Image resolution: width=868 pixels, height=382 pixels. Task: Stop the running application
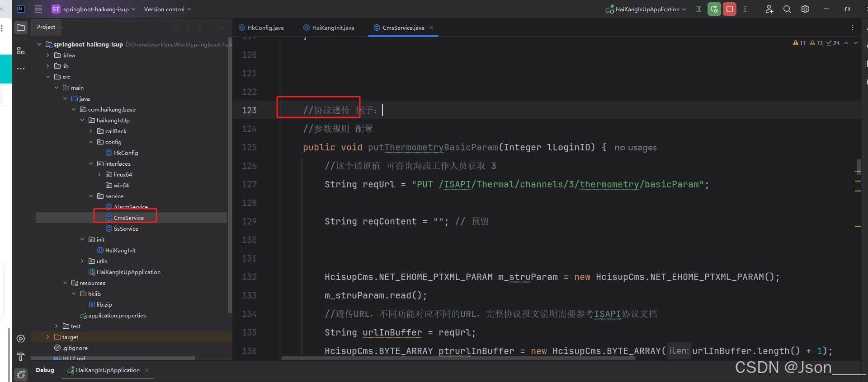[x=730, y=9]
